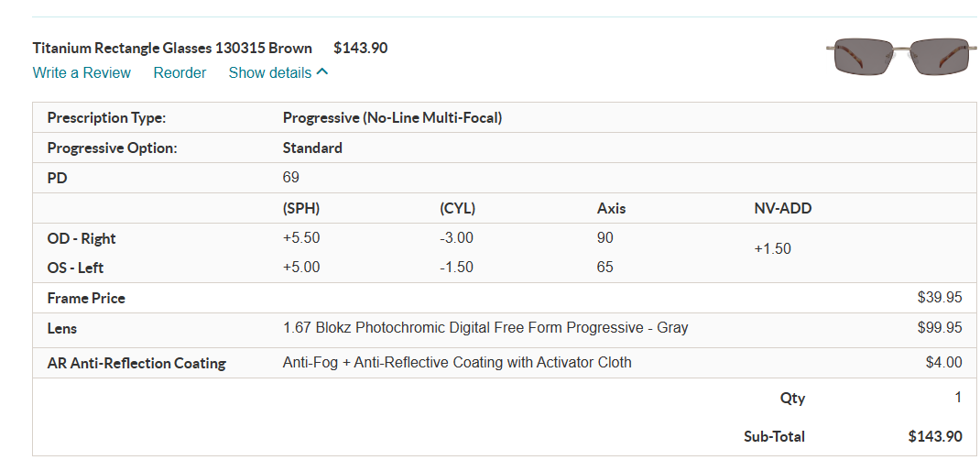
Task: Click the Sub-Total amount $143.90
Action: [x=934, y=436]
